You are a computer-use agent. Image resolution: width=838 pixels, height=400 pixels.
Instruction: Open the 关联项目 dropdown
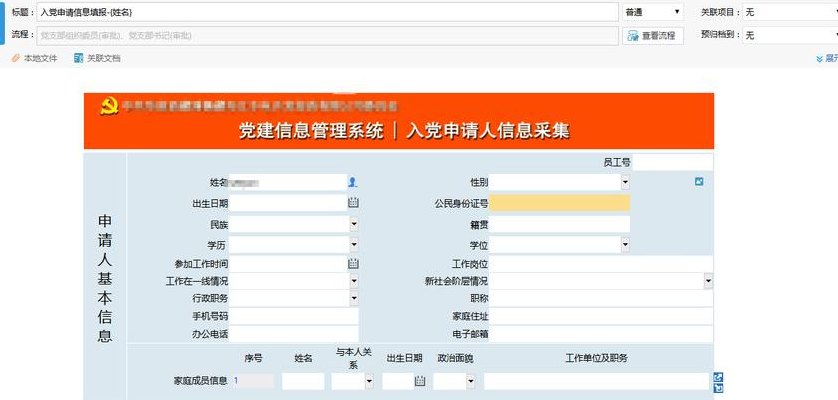pyautogui.click(x=790, y=12)
